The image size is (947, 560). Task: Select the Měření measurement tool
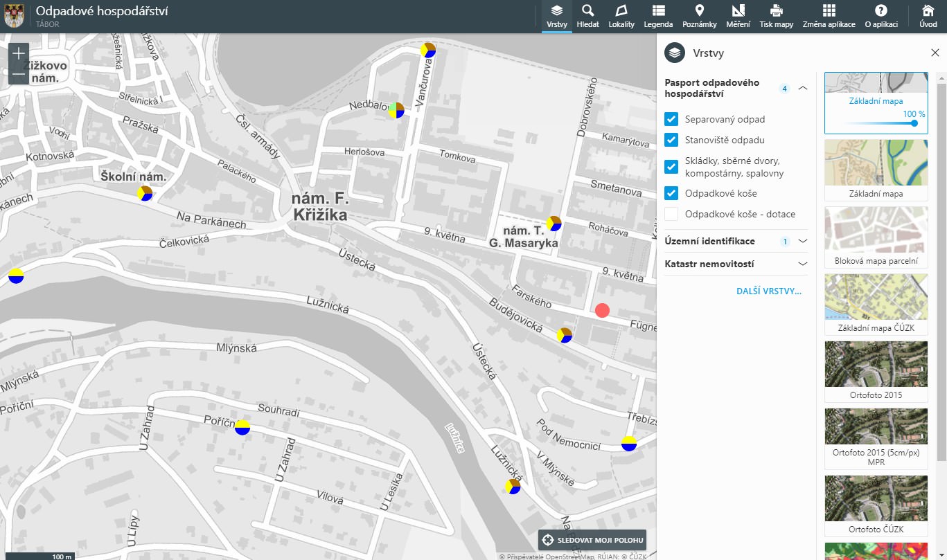[737, 17]
